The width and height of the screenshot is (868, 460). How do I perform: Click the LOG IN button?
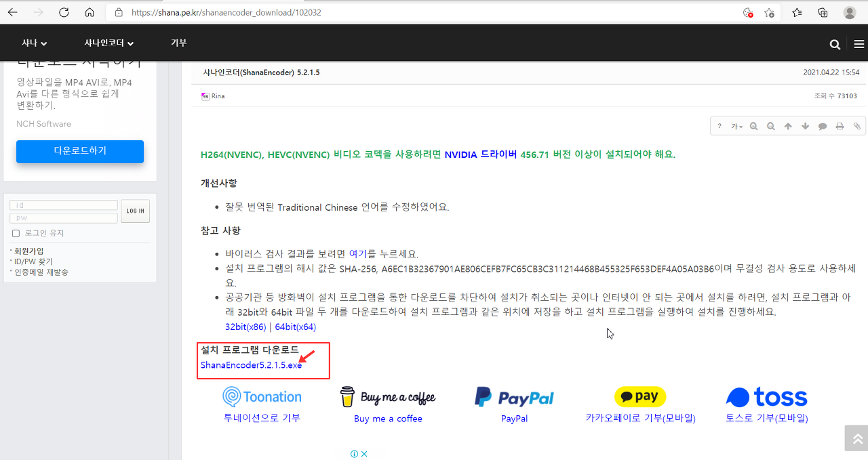click(136, 211)
